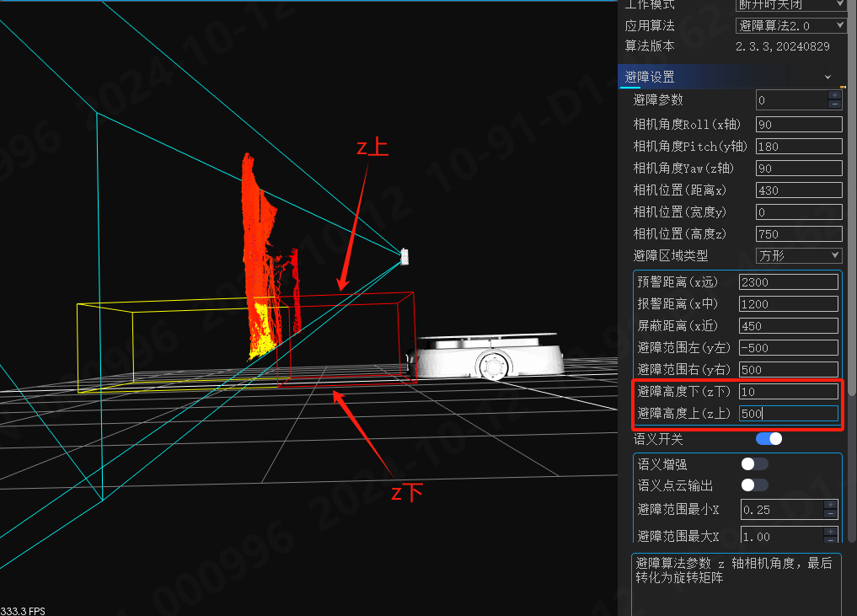The image size is (857, 616).
Task: Click the camera marker at the frustum apex
Action: [x=404, y=256]
